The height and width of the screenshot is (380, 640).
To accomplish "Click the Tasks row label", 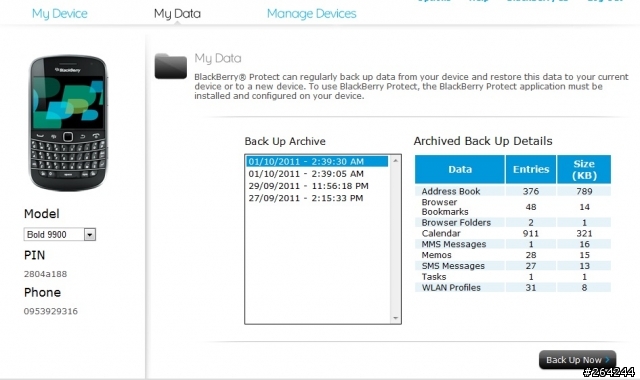I will pyautogui.click(x=434, y=277).
